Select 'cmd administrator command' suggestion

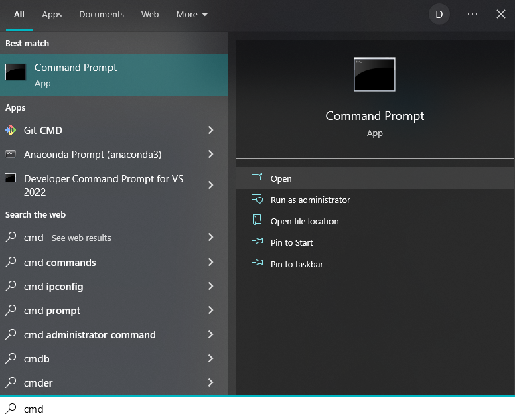click(114, 334)
